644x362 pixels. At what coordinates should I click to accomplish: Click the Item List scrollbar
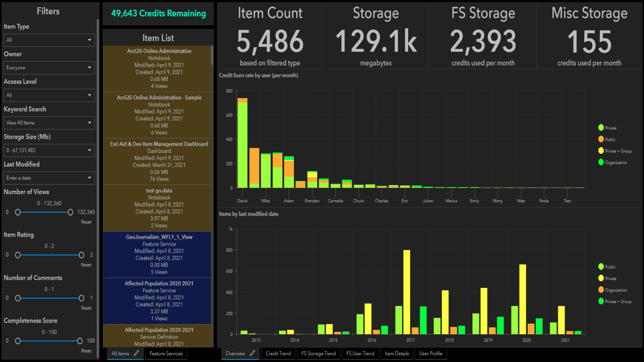tap(212, 56)
